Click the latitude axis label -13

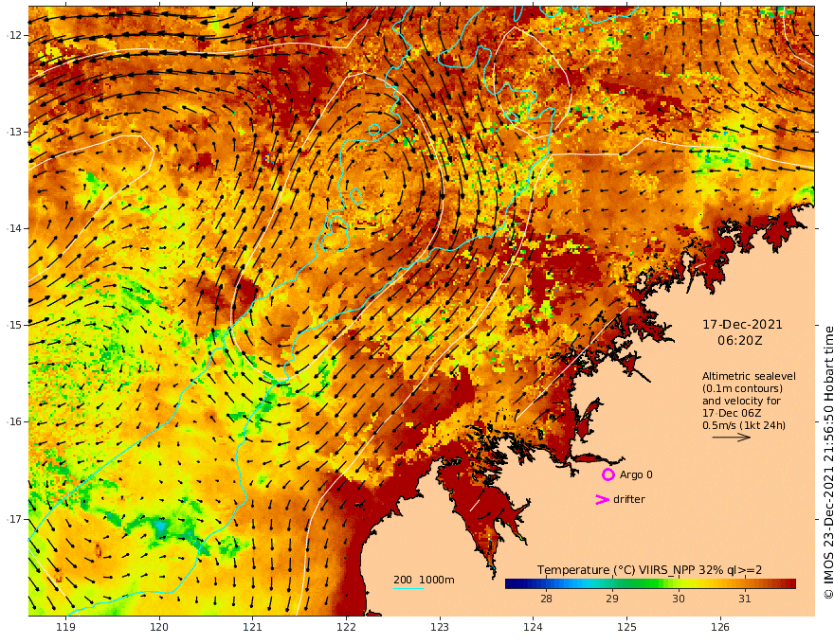point(16,132)
